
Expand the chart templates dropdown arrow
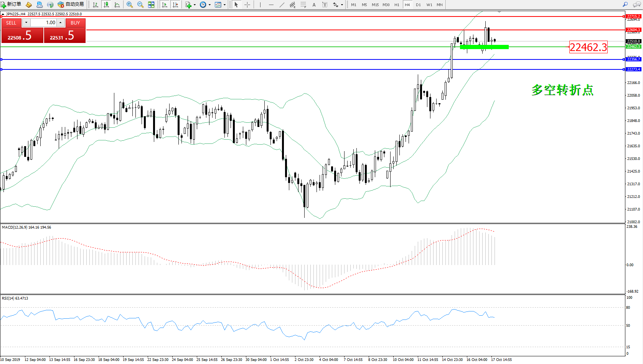coord(224,5)
